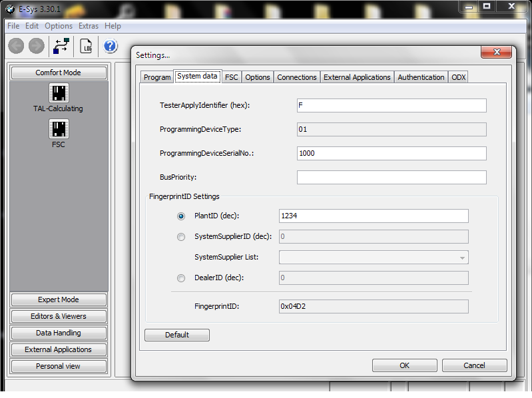This screenshot has width=532, height=398.
Task: Expand the Data Handling section
Action: (59, 333)
